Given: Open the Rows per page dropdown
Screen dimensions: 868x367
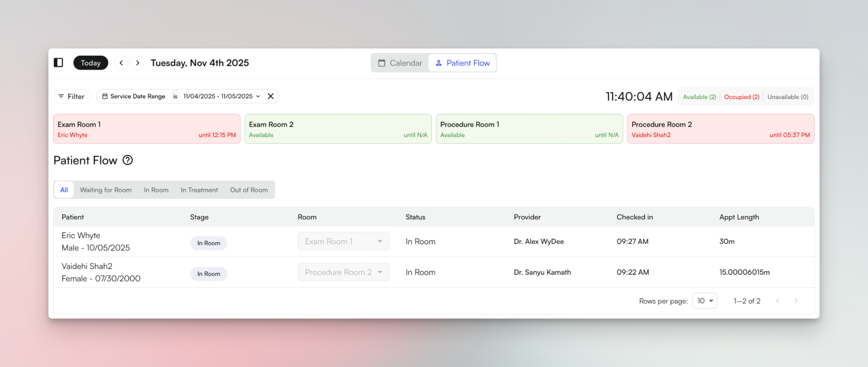Looking at the screenshot, I should (x=705, y=301).
